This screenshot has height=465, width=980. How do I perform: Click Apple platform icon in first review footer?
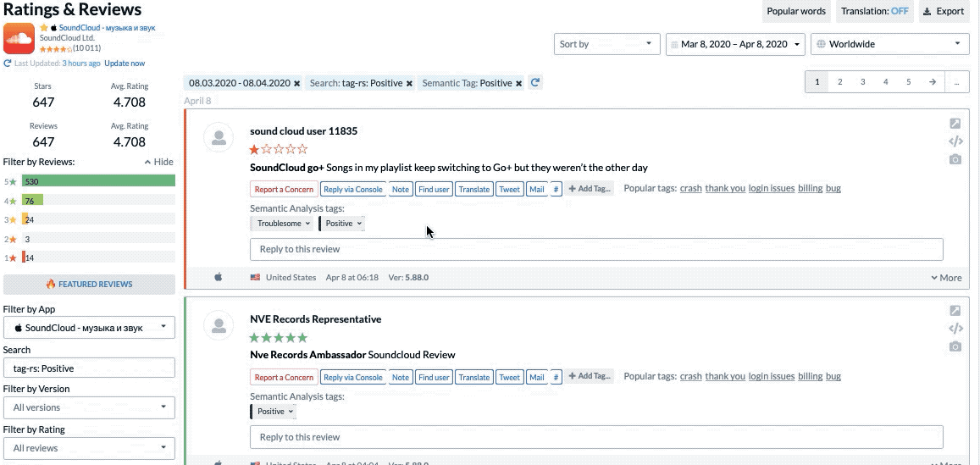point(219,277)
